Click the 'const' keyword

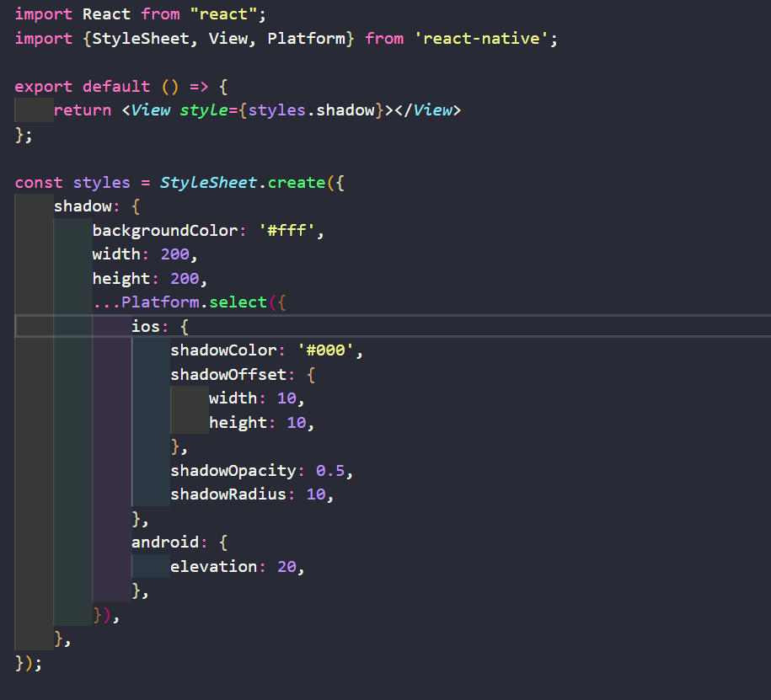pyautogui.click(x=39, y=183)
